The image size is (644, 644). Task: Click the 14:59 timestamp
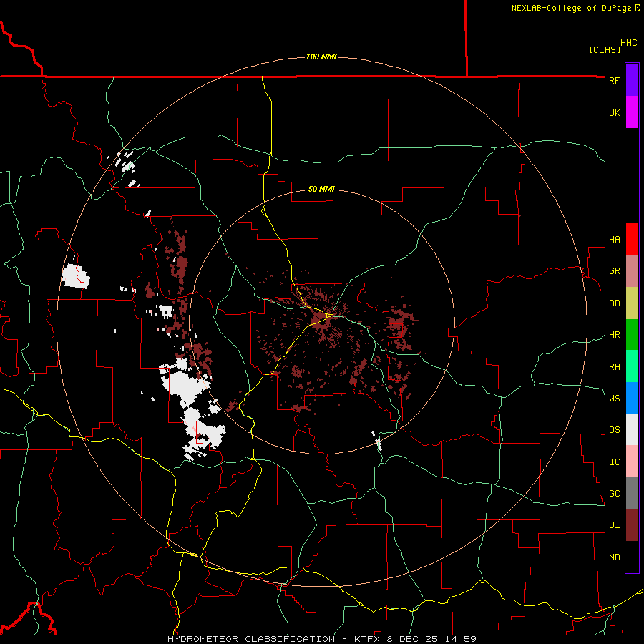pos(460,639)
